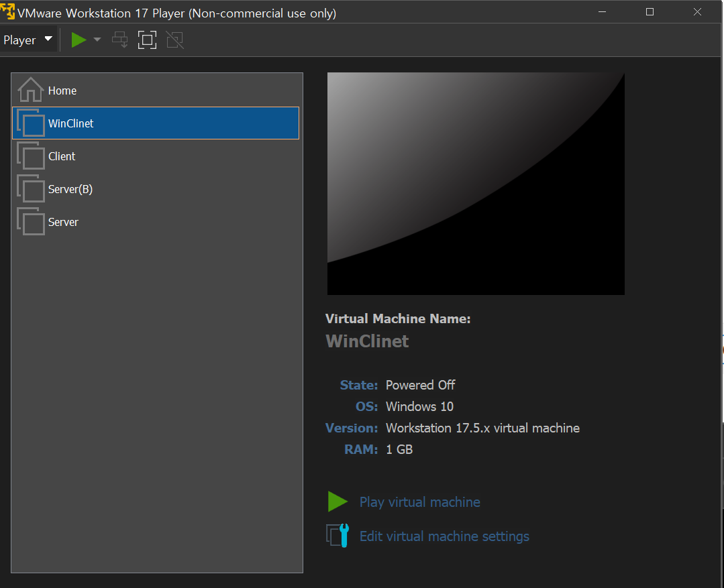The width and height of the screenshot is (724, 588).
Task: Maximize the VMware Player window
Action: tap(650, 12)
